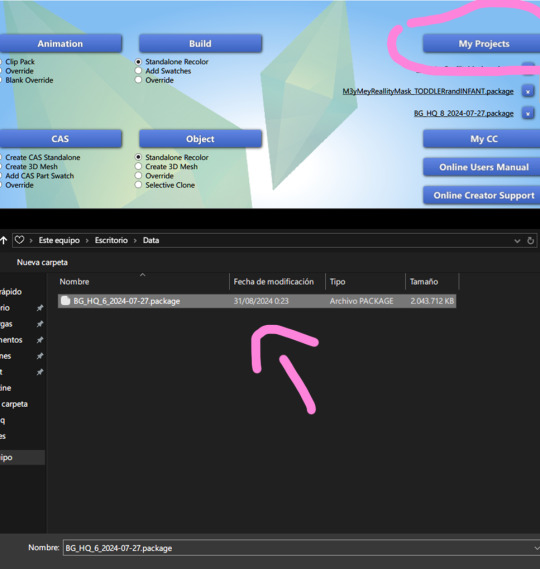540x569 pixels.
Task: Select the highlighted 'ipo' sidebar item
Action: pos(22,458)
